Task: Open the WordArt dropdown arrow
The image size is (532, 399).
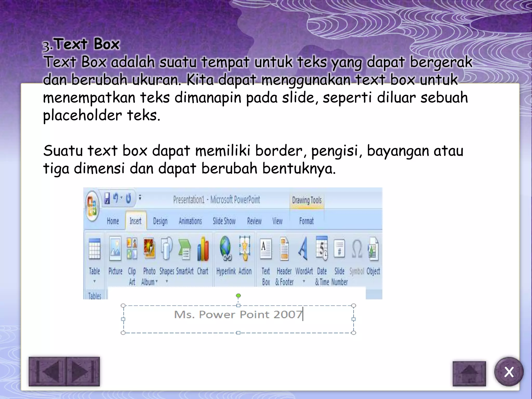Action: [x=304, y=281]
